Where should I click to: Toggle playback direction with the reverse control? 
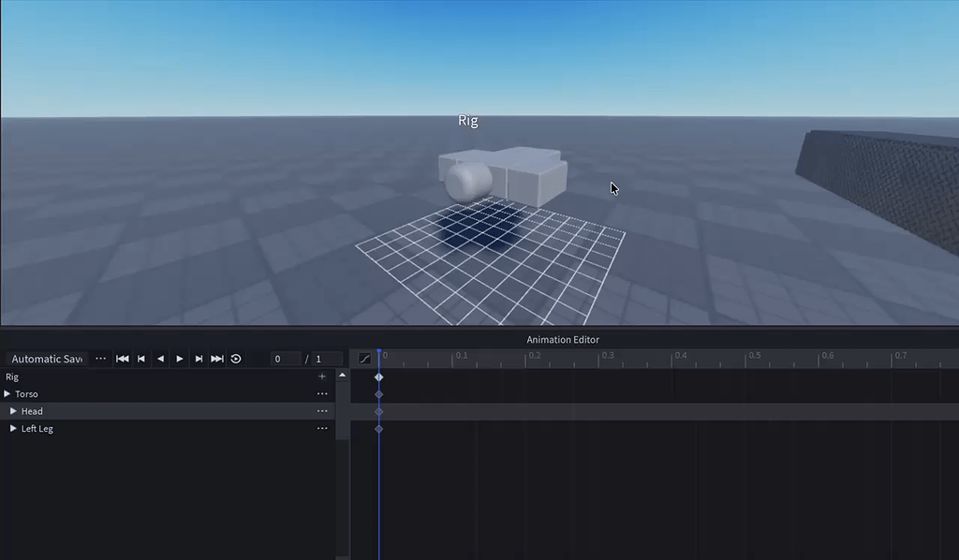pyautogui.click(x=161, y=359)
